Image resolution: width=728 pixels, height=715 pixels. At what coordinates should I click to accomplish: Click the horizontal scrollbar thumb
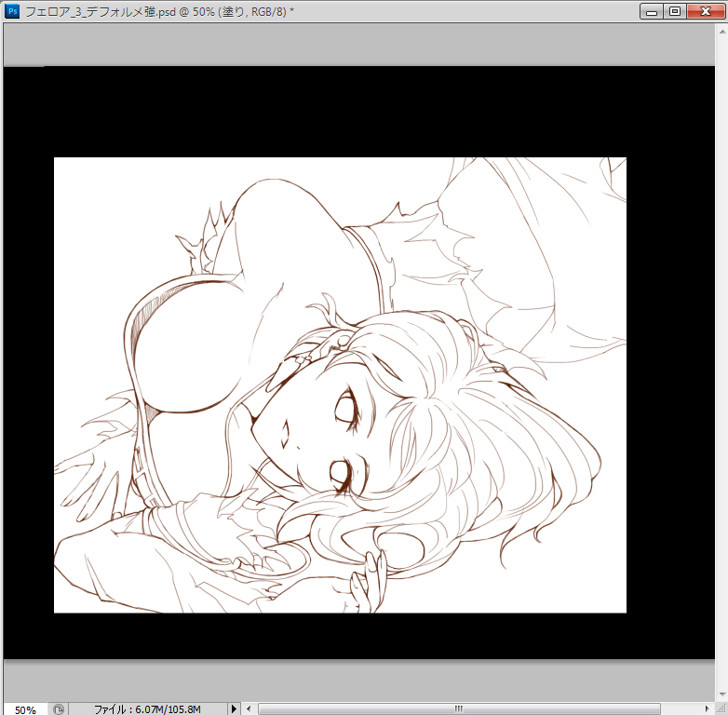(x=459, y=708)
